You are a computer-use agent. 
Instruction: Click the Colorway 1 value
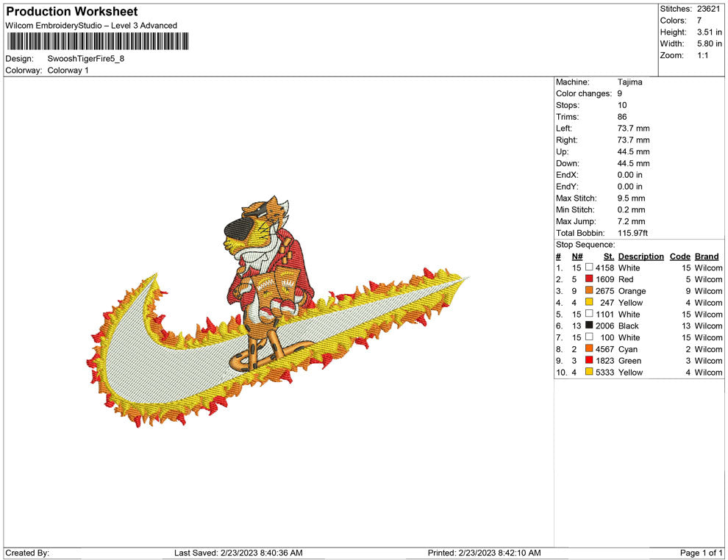point(68,70)
